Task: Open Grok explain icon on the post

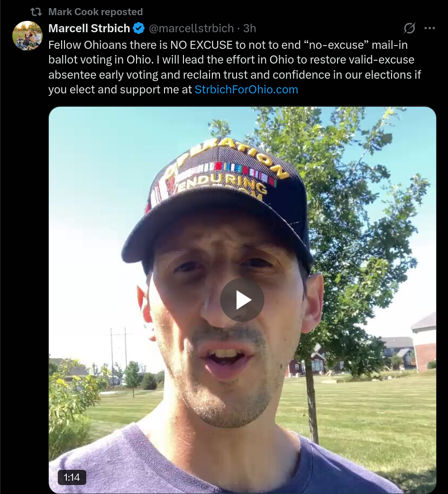Action: coord(410,28)
